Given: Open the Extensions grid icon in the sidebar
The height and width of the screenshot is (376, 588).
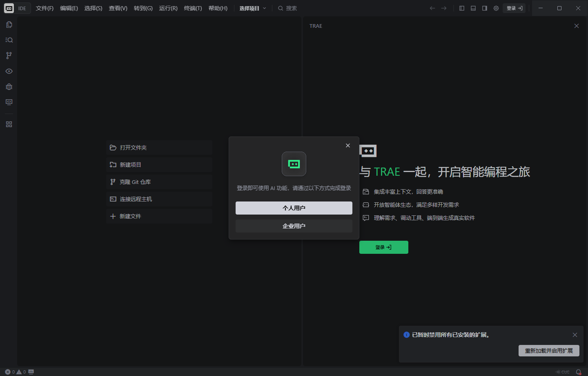Looking at the screenshot, I should [x=9, y=124].
